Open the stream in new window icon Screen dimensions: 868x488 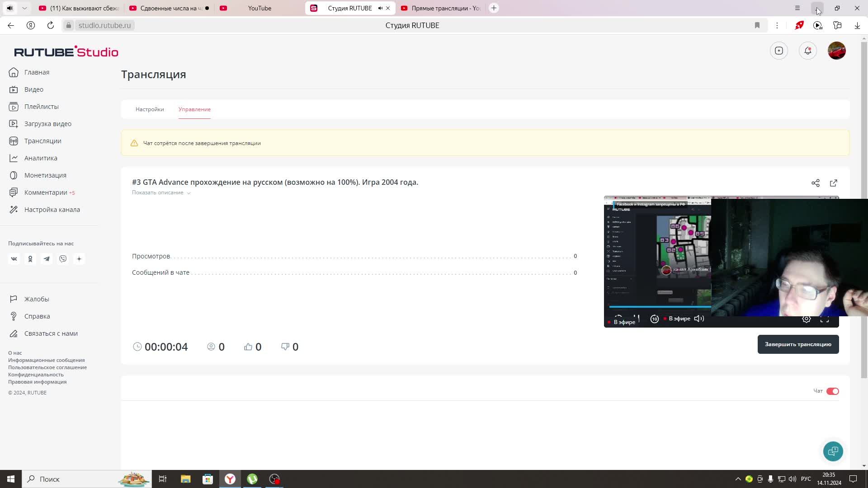[x=833, y=183]
